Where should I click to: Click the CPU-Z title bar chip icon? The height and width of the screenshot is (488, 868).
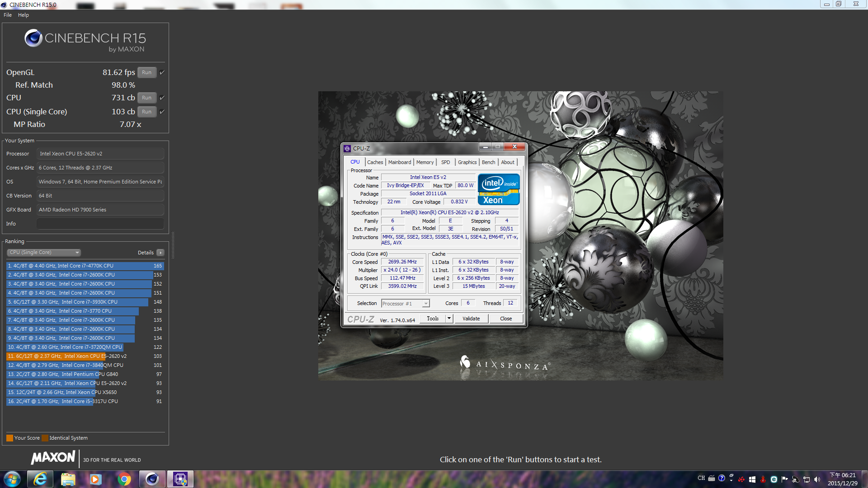click(x=347, y=148)
